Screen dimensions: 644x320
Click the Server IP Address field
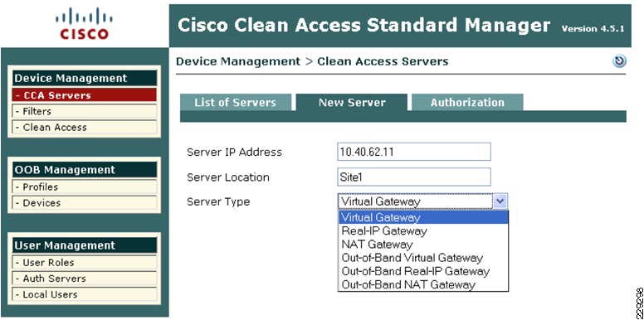(x=414, y=152)
